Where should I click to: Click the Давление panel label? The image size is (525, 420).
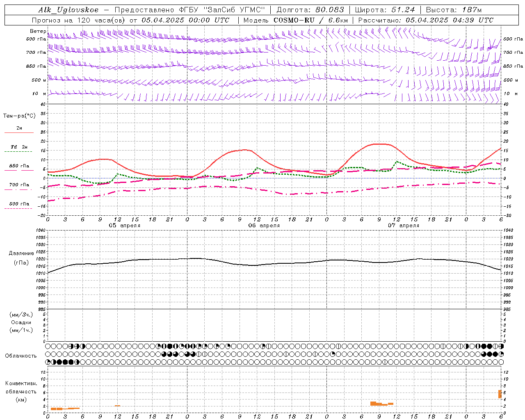21,253
